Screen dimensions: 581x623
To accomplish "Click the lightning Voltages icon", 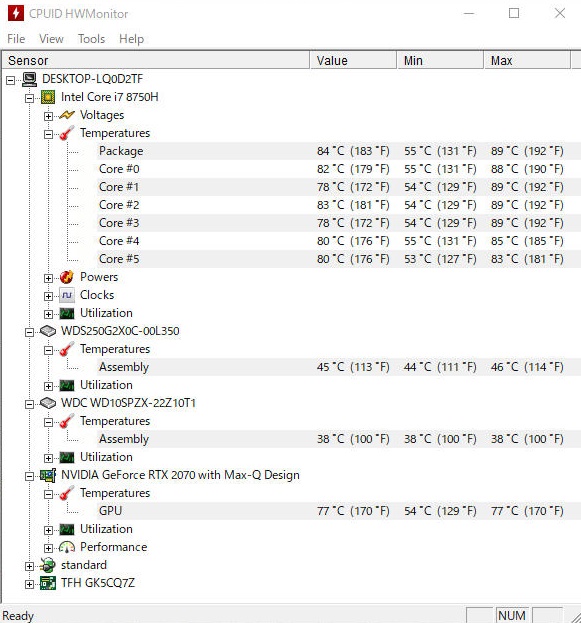I will coord(67,115).
